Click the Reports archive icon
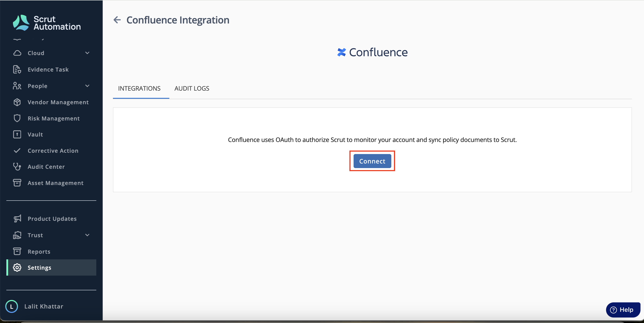 [x=17, y=251]
